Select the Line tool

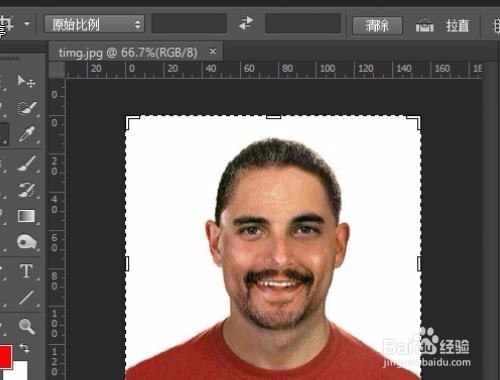pyautogui.click(x=26, y=298)
